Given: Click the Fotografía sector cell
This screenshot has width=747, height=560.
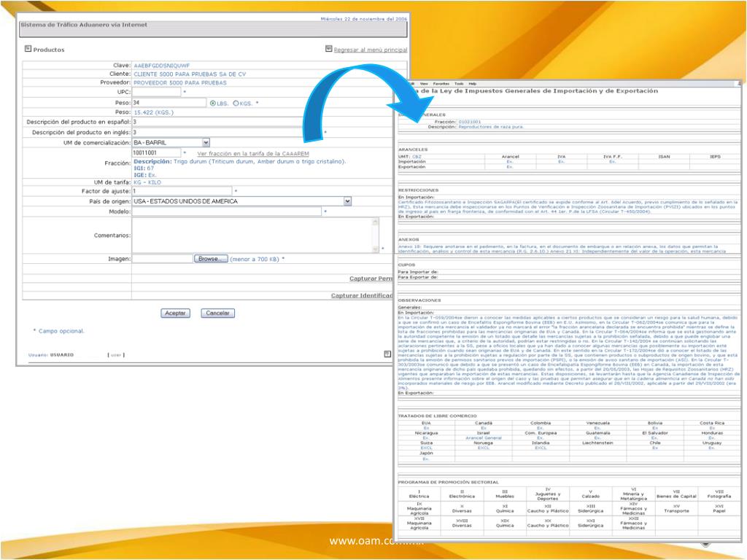Looking at the screenshot, I should click(719, 494).
